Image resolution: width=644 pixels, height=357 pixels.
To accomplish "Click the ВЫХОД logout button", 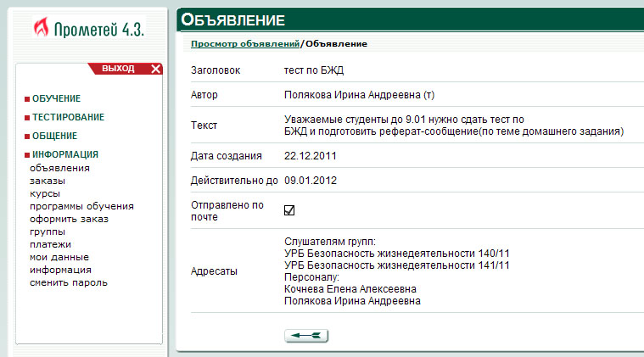I will [x=118, y=69].
